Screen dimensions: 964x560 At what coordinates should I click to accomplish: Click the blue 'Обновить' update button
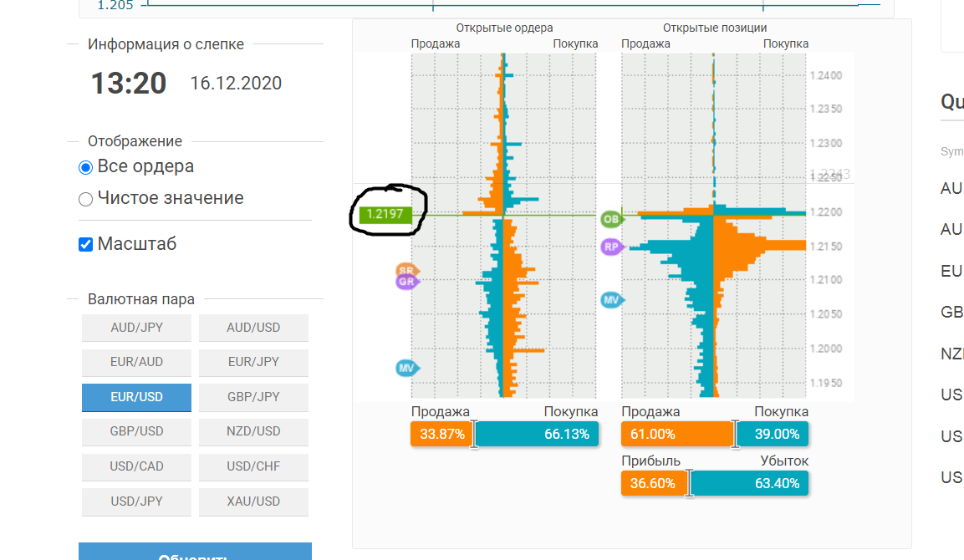(195, 552)
